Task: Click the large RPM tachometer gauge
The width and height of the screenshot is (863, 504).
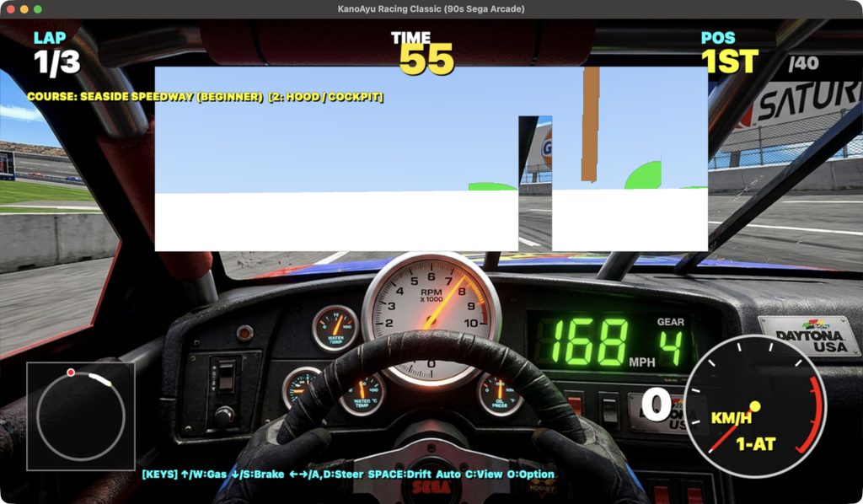Action: point(431,321)
